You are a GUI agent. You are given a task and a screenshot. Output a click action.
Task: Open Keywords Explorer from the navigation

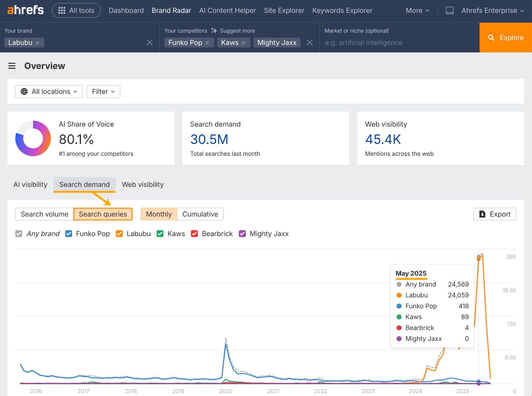tap(342, 10)
